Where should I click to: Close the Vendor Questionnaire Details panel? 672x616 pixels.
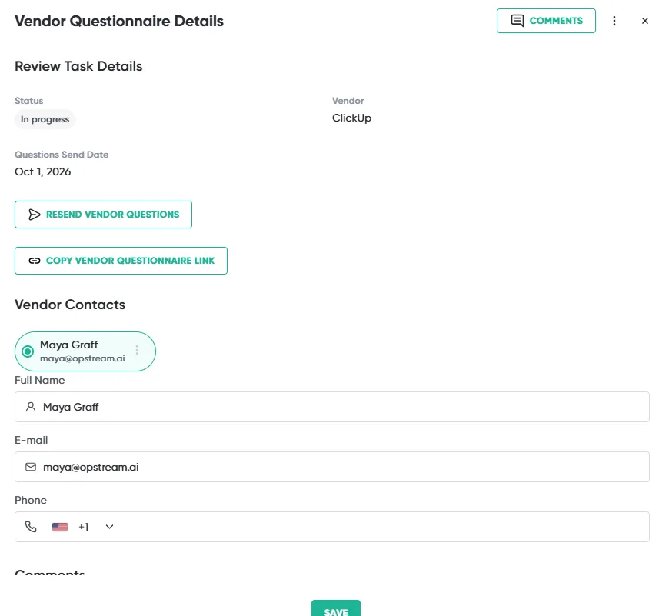(x=644, y=21)
